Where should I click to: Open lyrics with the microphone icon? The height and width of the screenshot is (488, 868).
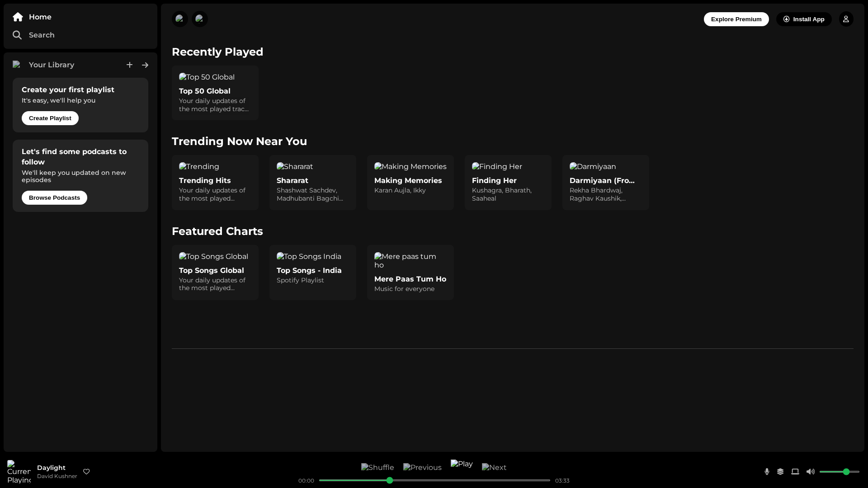point(767,472)
